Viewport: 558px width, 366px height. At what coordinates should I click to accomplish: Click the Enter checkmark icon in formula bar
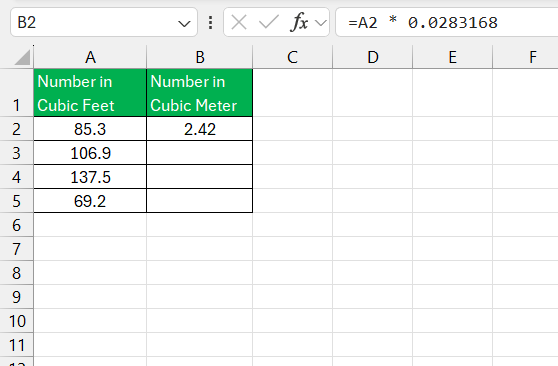[269, 22]
